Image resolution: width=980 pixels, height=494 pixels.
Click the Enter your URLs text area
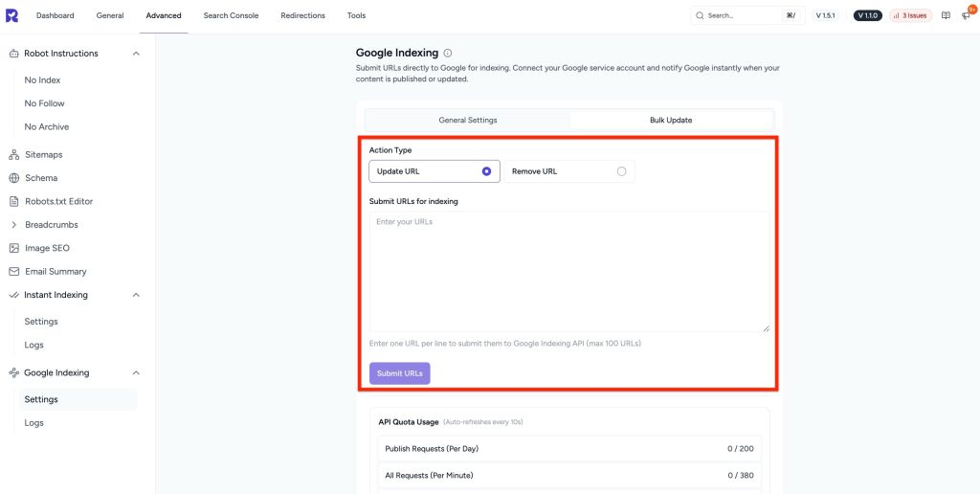[x=568, y=272]
